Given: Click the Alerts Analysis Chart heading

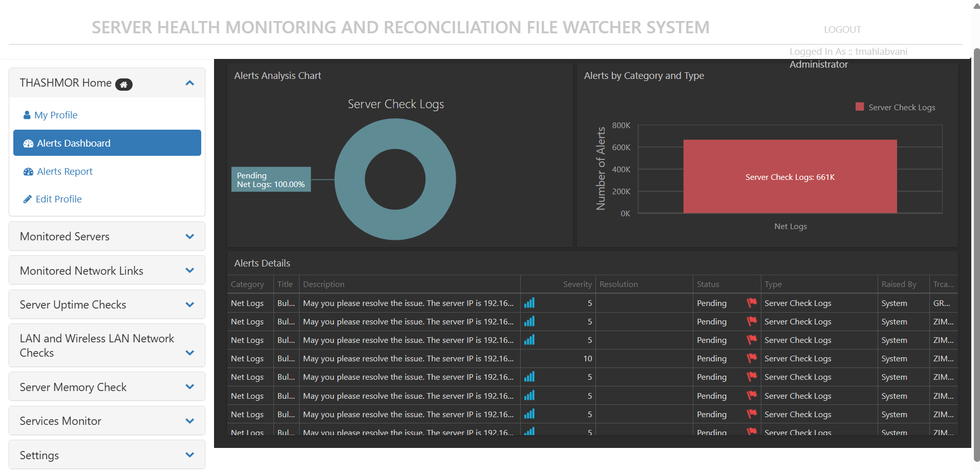Looking at the screenshot, I should pos(278,76).
